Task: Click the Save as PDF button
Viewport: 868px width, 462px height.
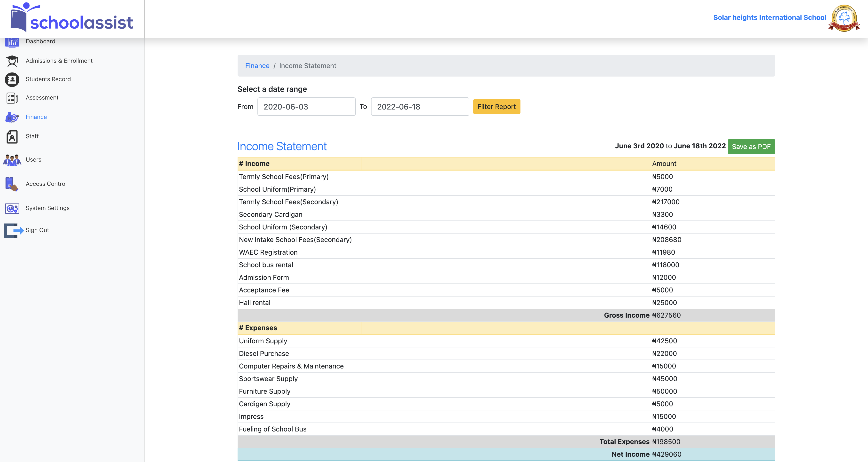Action: pos(751,147)
